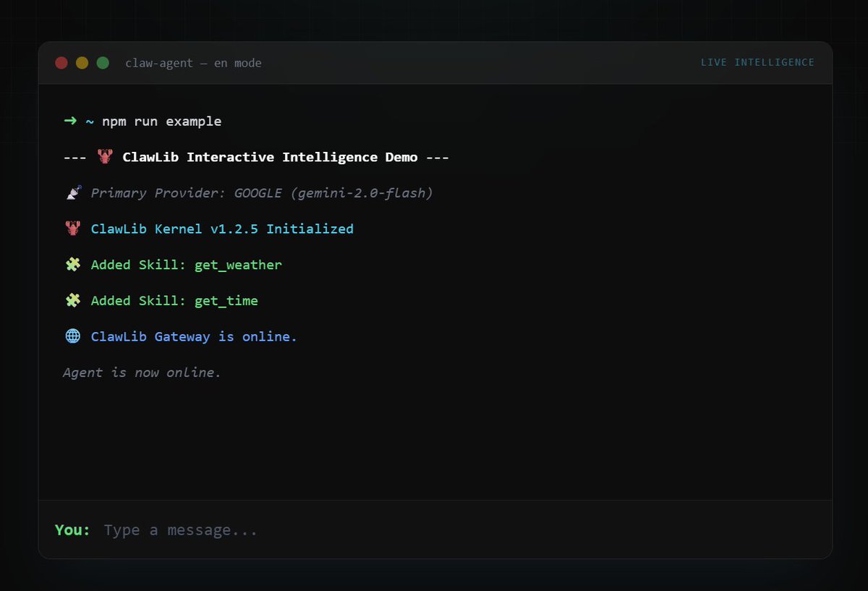This screenshot has height=591, width=868.
Task: Click the LIVE INTELLIGENCE label
Action: tap(757, 62)
